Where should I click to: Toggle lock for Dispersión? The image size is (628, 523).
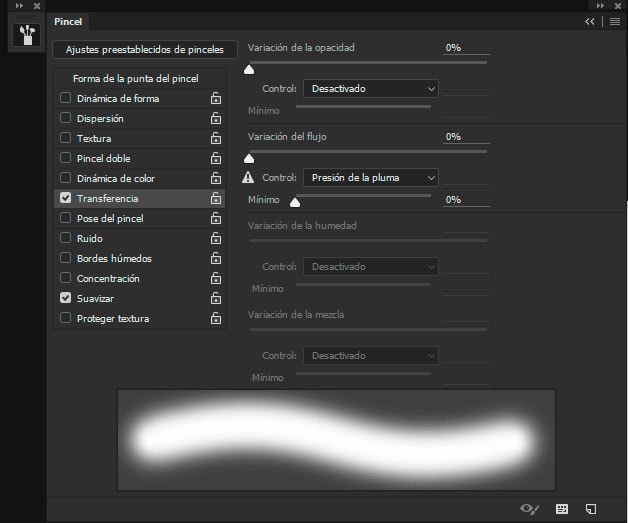pos(216,118)
